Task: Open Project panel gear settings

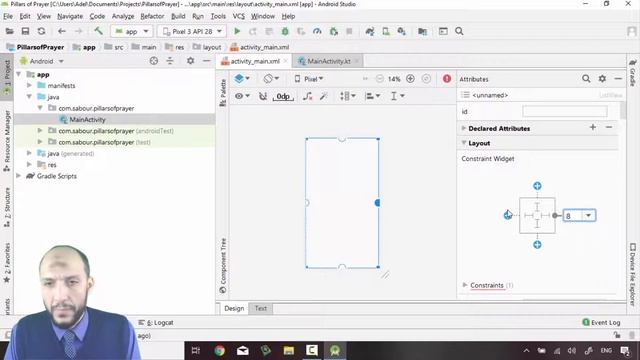Action: tap(190, 61)
